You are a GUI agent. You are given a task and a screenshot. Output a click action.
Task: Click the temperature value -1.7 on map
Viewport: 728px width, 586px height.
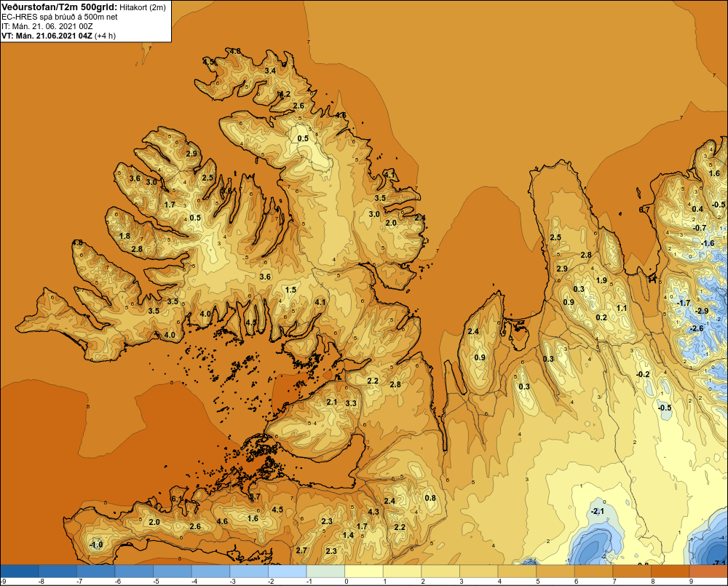coord(684,303)
